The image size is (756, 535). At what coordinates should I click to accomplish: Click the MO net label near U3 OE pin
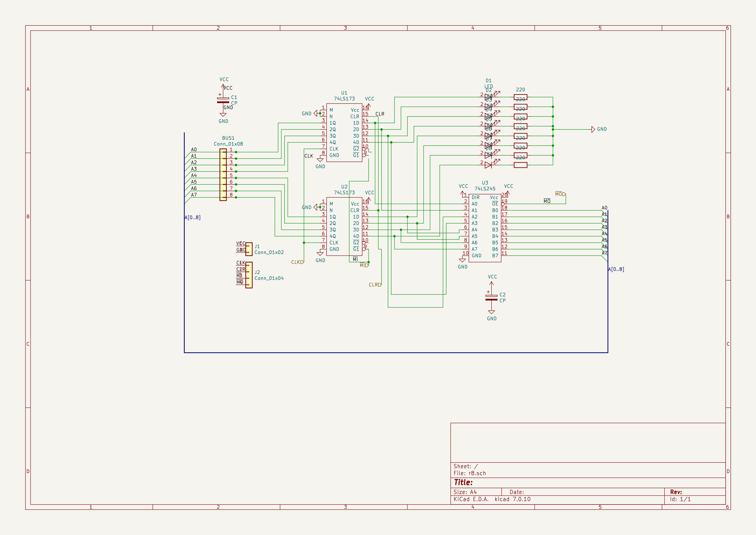[547, 201]
